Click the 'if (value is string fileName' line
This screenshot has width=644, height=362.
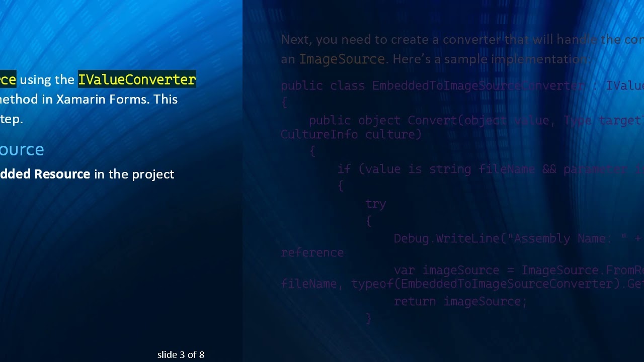pos(491,169)
